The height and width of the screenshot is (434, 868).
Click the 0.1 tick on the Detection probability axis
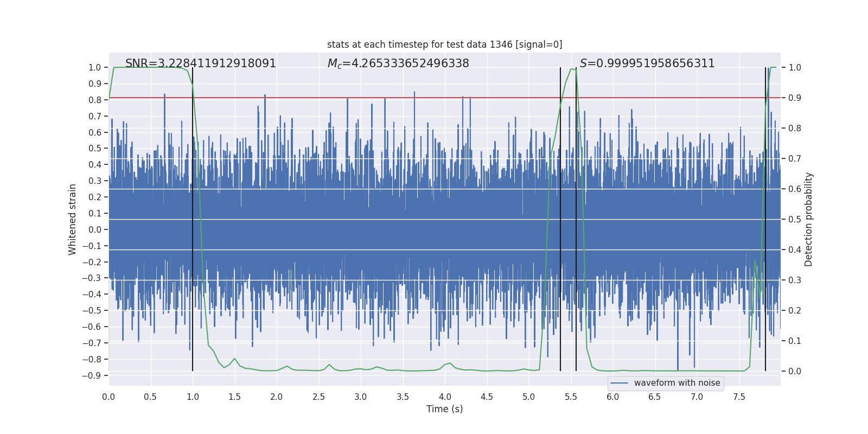pos(795,341)
